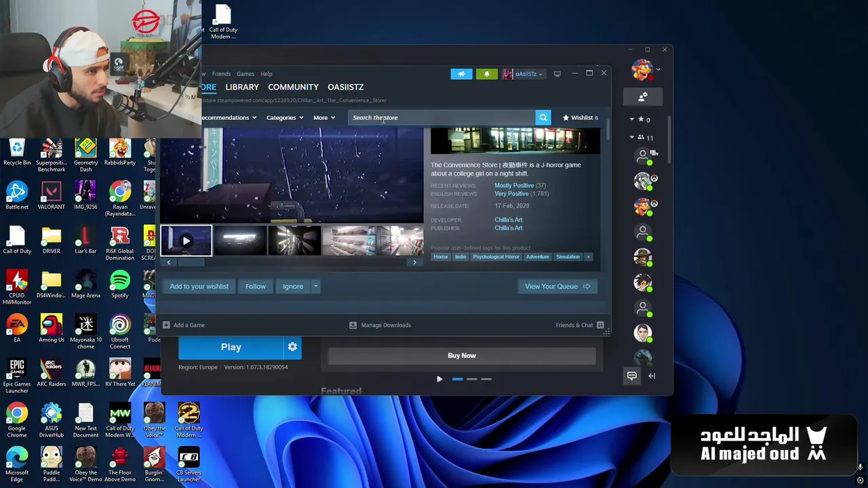The image size is (868, 488).
Task: Open Among Us desktop shortcut
Action: [52, 329]
